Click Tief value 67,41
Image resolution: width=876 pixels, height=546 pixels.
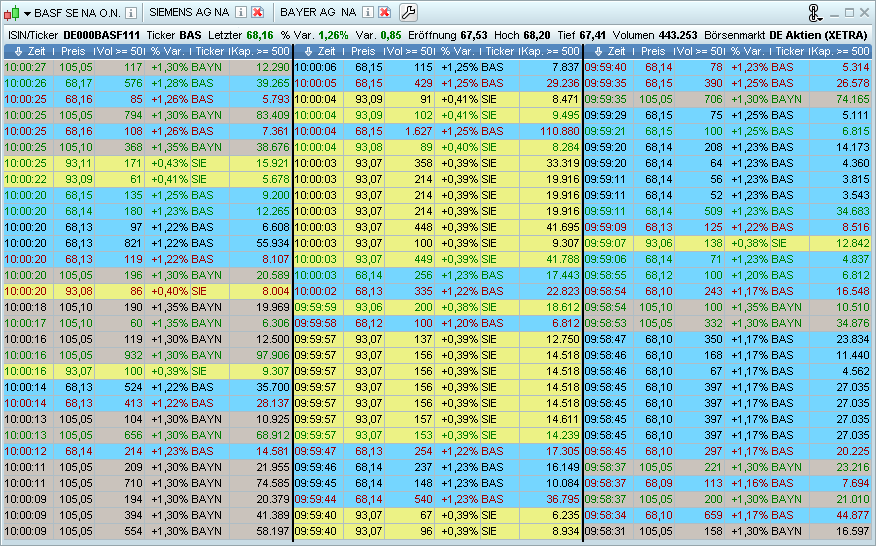click(x=593, y=35)
